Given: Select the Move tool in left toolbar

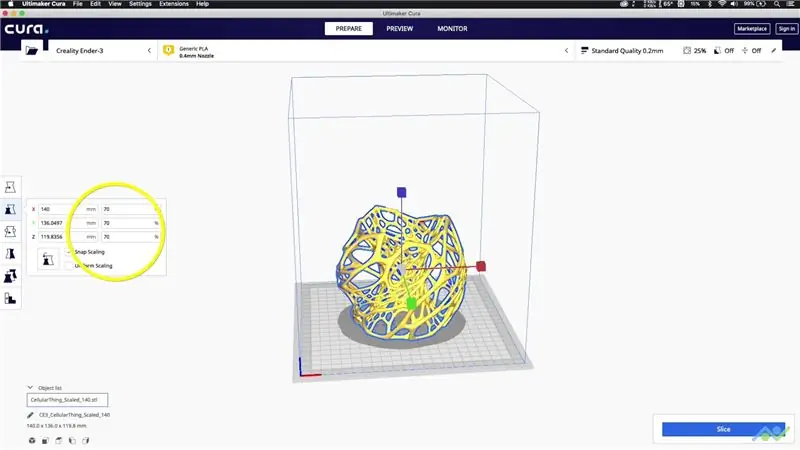Looking at the screenshot, I should point(10,187).
